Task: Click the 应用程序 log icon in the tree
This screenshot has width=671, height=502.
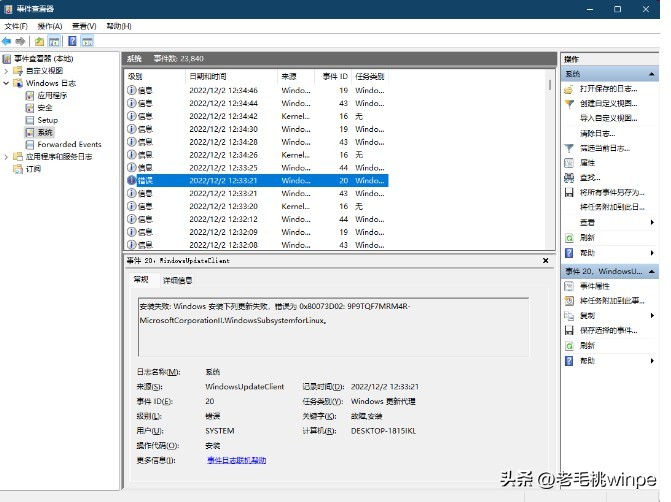Action: tap(30, 95)
